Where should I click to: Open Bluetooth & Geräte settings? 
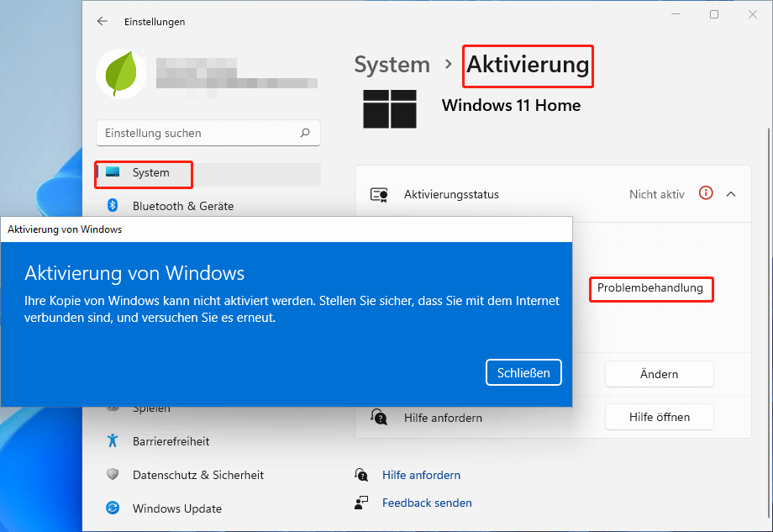click(208, 206)
